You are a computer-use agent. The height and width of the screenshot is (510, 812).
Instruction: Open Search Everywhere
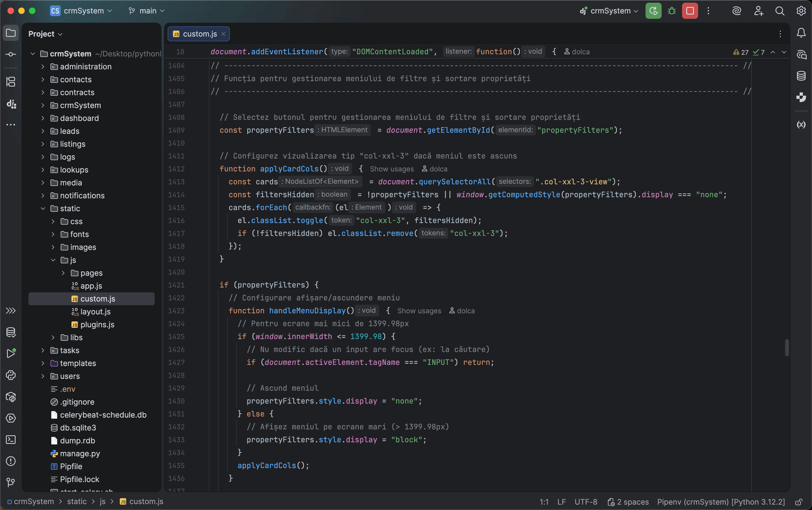780,10
